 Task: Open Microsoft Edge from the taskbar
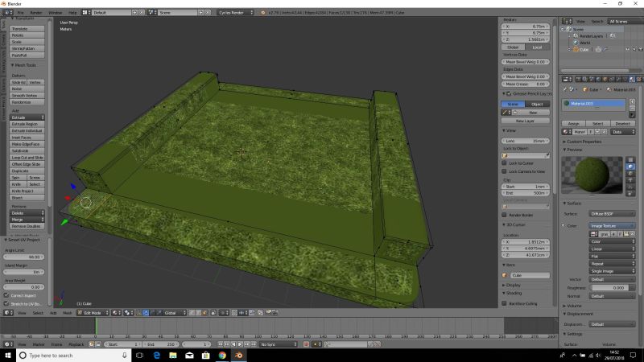pos(156,355)
